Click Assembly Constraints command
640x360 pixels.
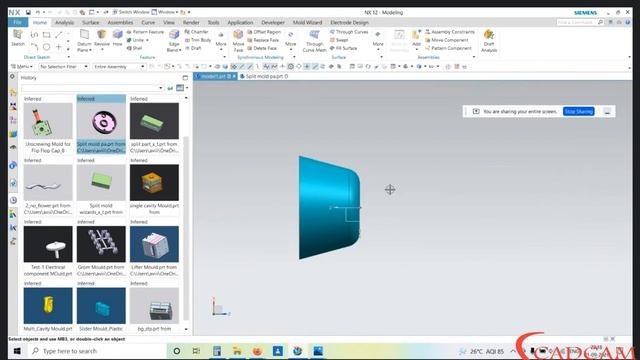(450, 32)
